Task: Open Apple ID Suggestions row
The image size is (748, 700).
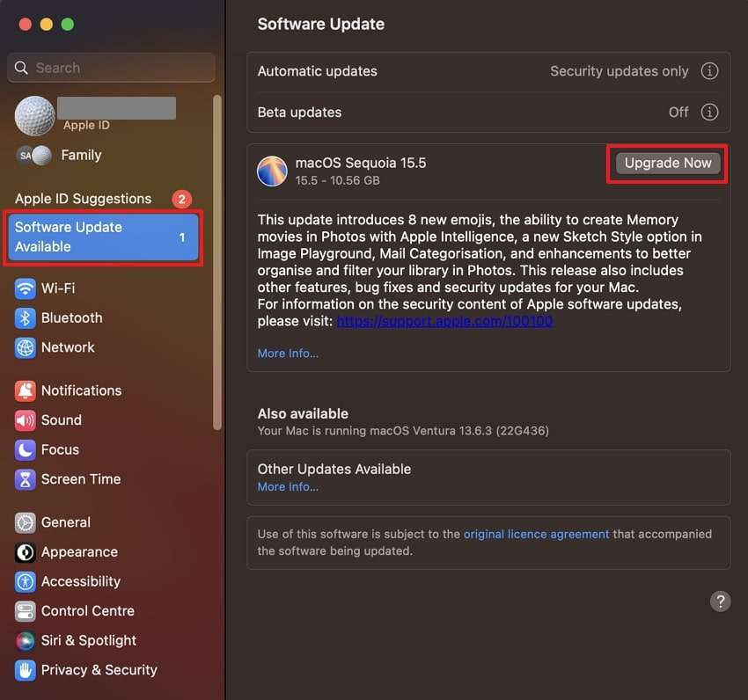Action: [x=103, y=199]
